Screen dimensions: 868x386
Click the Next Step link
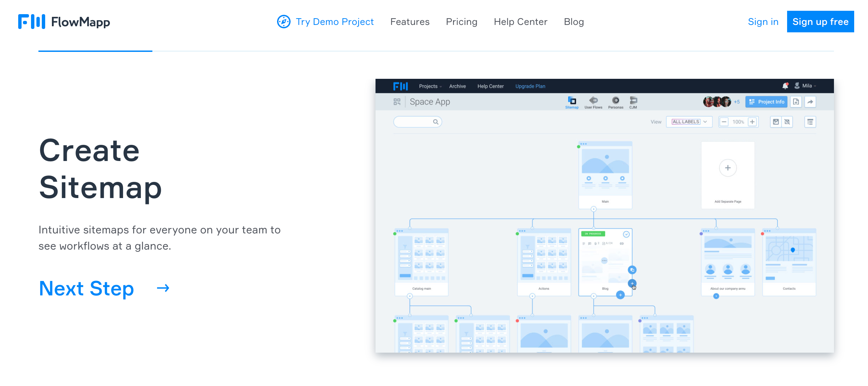point(86,288)
